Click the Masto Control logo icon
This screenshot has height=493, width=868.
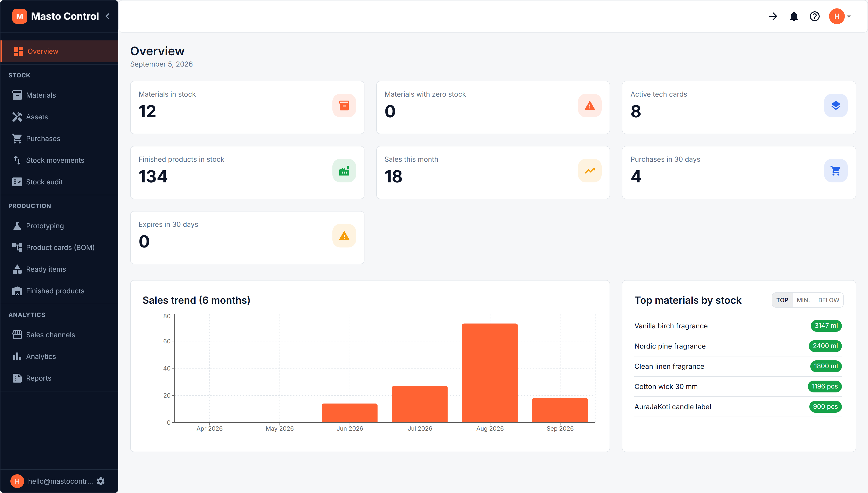pyautogui.click(x=19, y=16)
